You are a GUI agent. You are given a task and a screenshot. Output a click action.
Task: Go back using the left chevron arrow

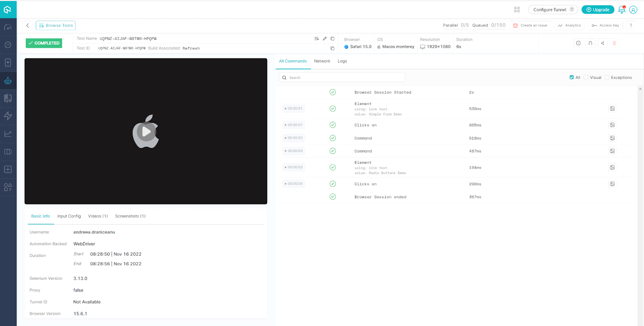[28, 25]
